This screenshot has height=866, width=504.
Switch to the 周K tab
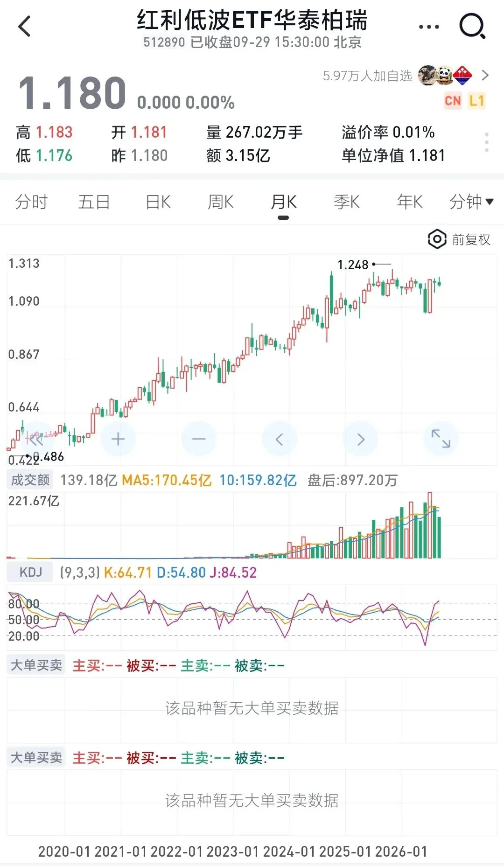(x=221, y=202)
